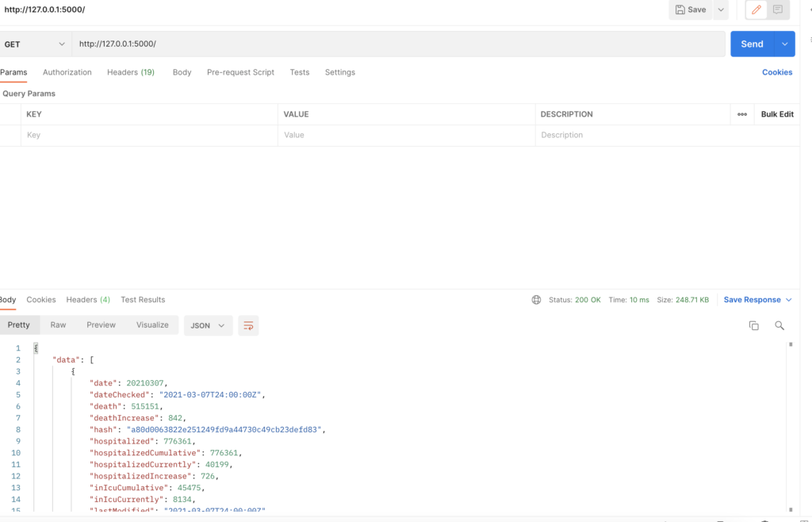
Task: Open three-dots menu in params header
Action: pyautogui.click(x=742, y=114)
